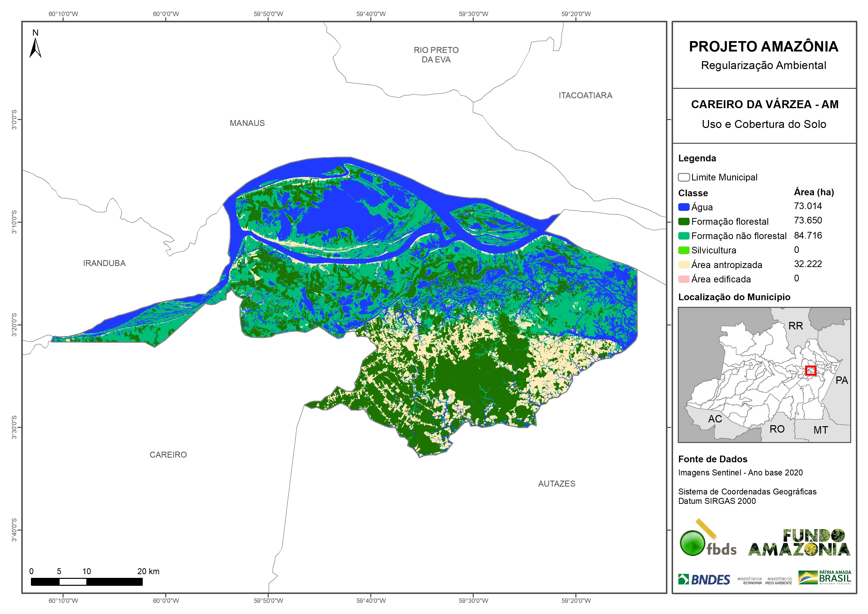This screenshot has height=614, width=868.
Task: Click the dark green Formação florestal swatch
Action: coord(683,221)
